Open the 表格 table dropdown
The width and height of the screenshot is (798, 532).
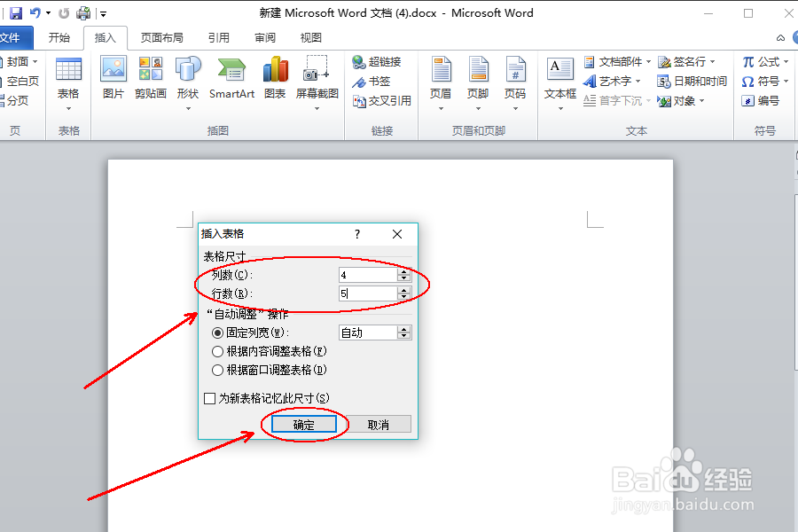pyautogui.click(x=68, y=84)
